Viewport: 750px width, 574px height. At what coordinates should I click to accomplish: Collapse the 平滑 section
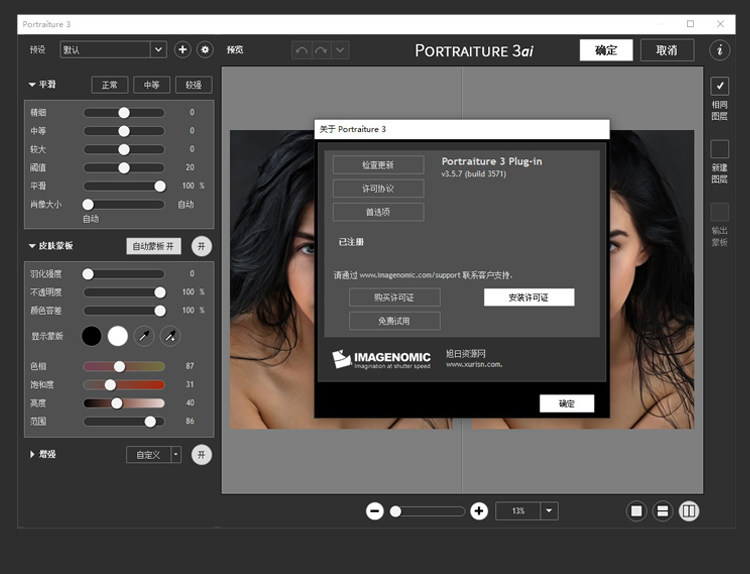click(x=32, y=85)
